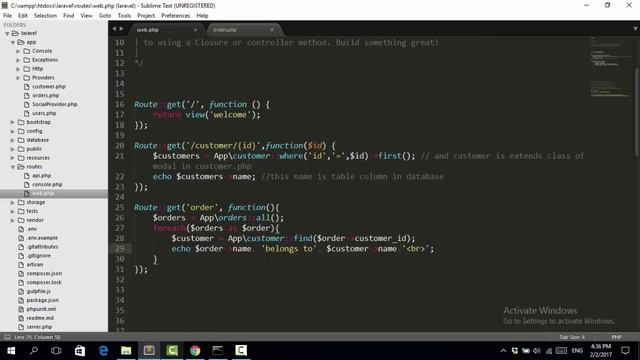Open the Windows Start menu

point(11,351)
